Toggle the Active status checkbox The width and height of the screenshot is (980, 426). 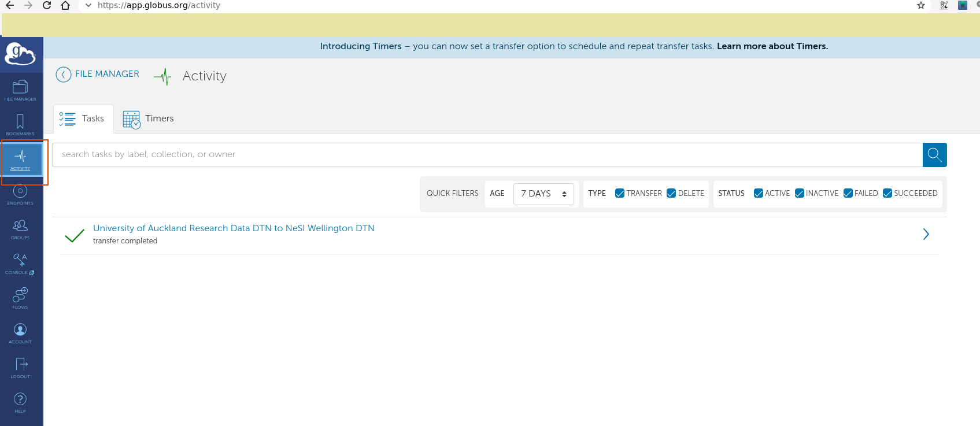[x=758, y=193]
